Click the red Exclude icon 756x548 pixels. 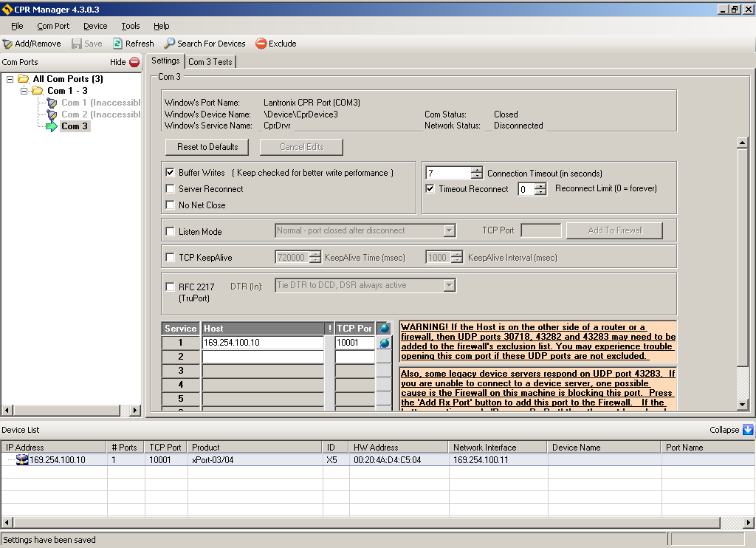pyautogui.click(x=261, y=44)
